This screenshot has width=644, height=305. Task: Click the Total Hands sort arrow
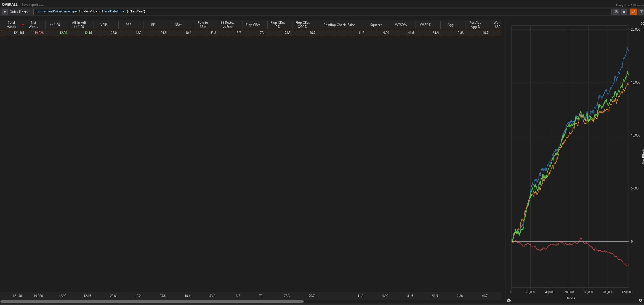23,25
